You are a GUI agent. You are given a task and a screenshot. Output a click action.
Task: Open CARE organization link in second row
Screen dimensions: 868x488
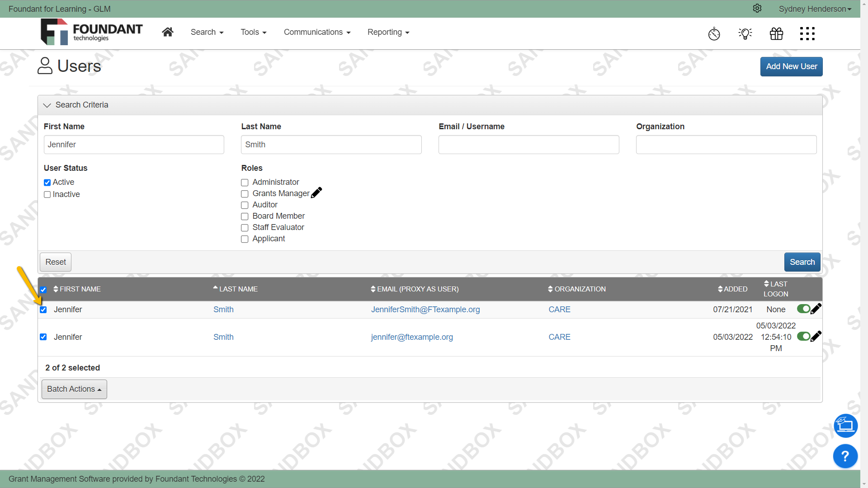pos(559,337)
